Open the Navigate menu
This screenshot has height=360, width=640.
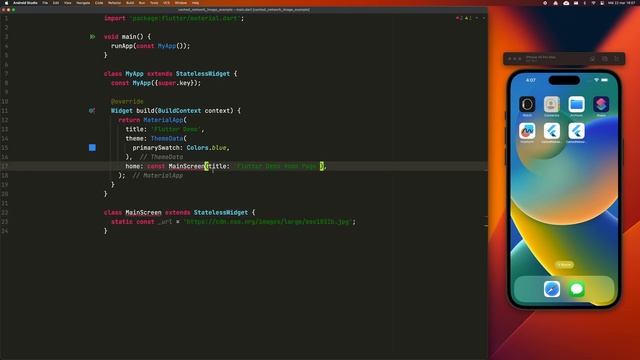coord(83,3)
